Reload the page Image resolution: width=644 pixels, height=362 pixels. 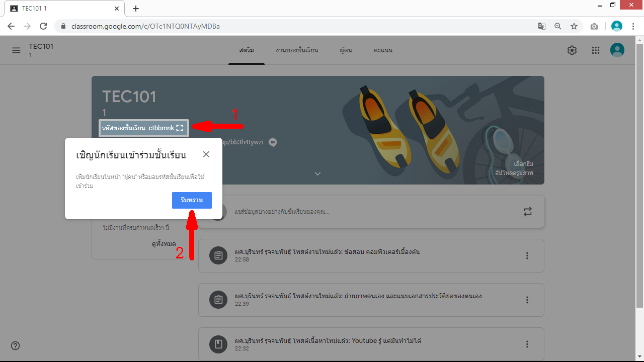43,26
